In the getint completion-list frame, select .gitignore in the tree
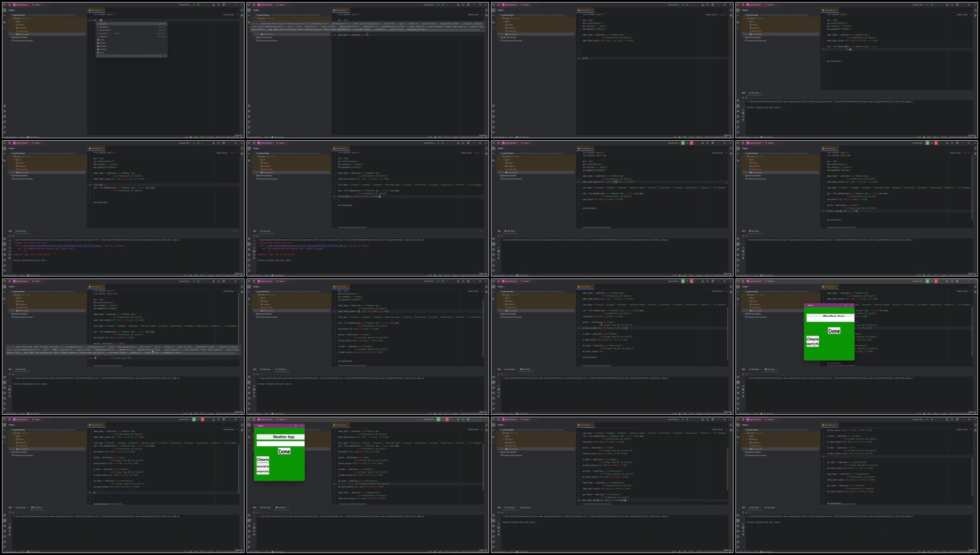 [22, 28]
